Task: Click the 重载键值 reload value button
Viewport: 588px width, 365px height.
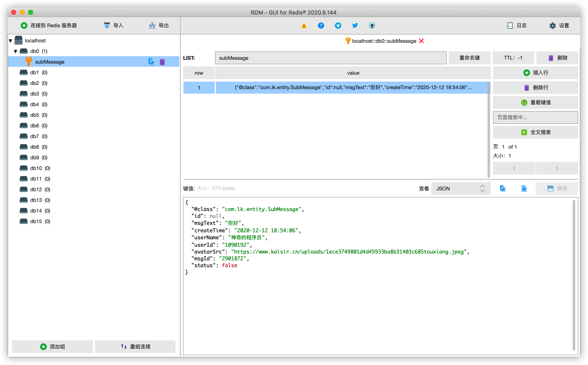Action: pyautogui.click(x=535, y=102)
